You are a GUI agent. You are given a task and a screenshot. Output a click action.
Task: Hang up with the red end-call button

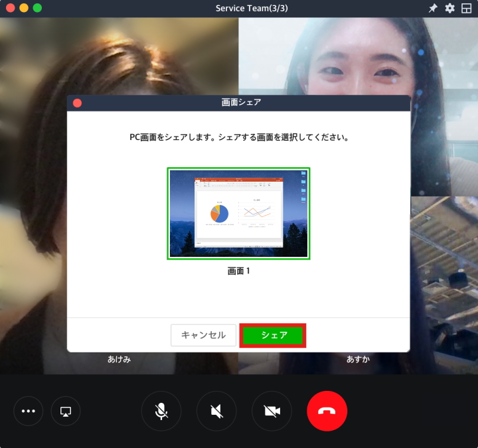327,411
